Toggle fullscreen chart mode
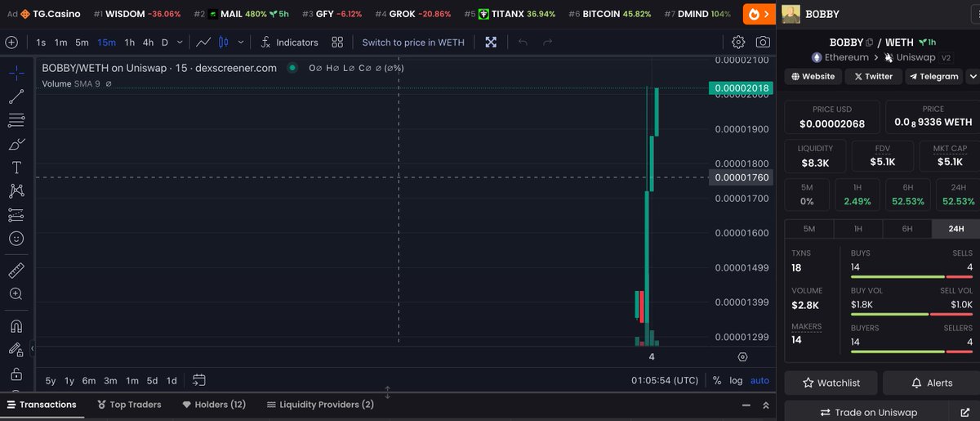The width and height of the screenshot is (980, 421). [491, 43]
